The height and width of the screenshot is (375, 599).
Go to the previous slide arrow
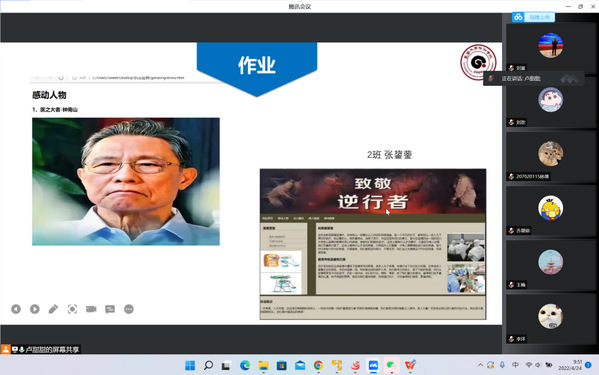[x=16, y=309]
